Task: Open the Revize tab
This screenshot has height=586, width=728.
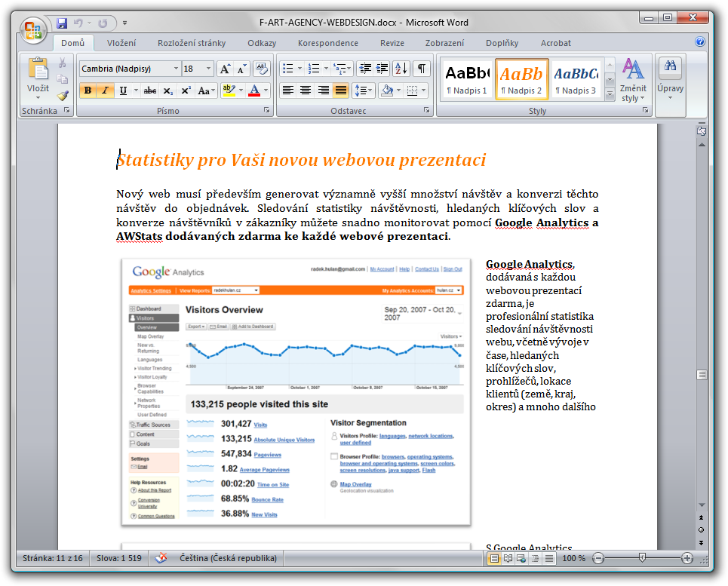Action: 392,43
